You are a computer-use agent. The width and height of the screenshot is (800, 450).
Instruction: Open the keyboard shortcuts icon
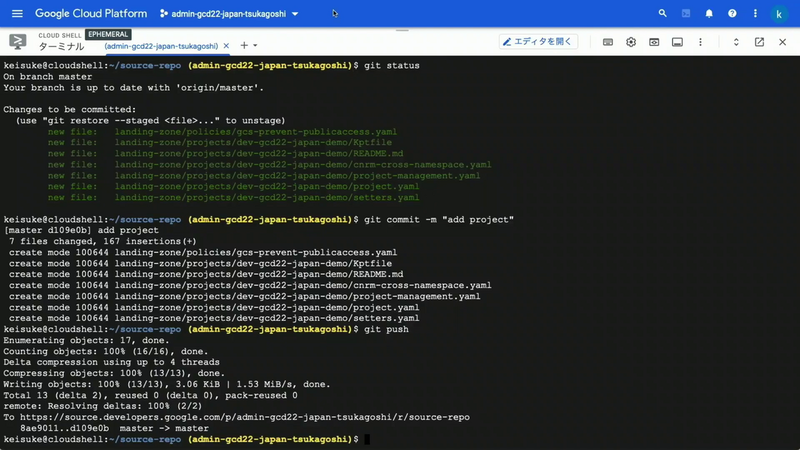pos(608,42)
